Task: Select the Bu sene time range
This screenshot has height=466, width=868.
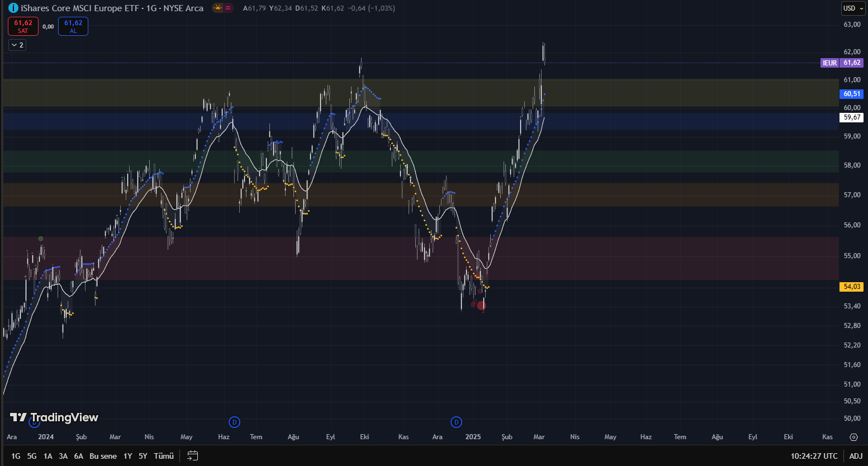Action: point(103,456)
